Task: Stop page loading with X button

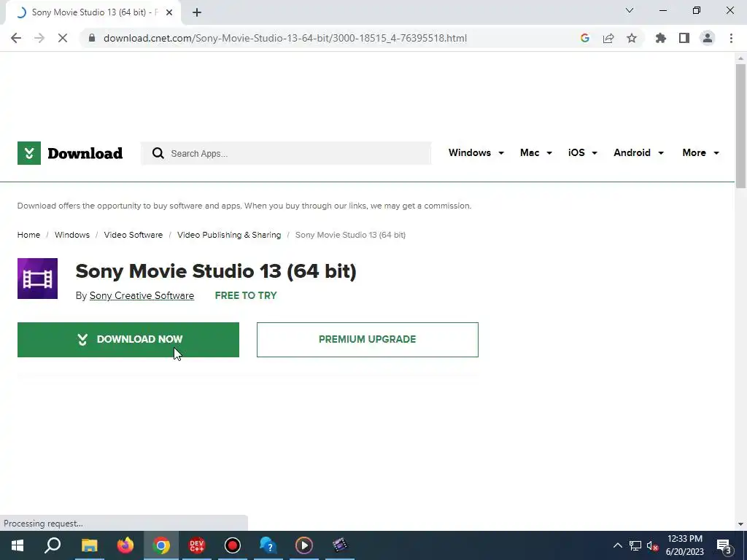Action: (x=63, y=38)
